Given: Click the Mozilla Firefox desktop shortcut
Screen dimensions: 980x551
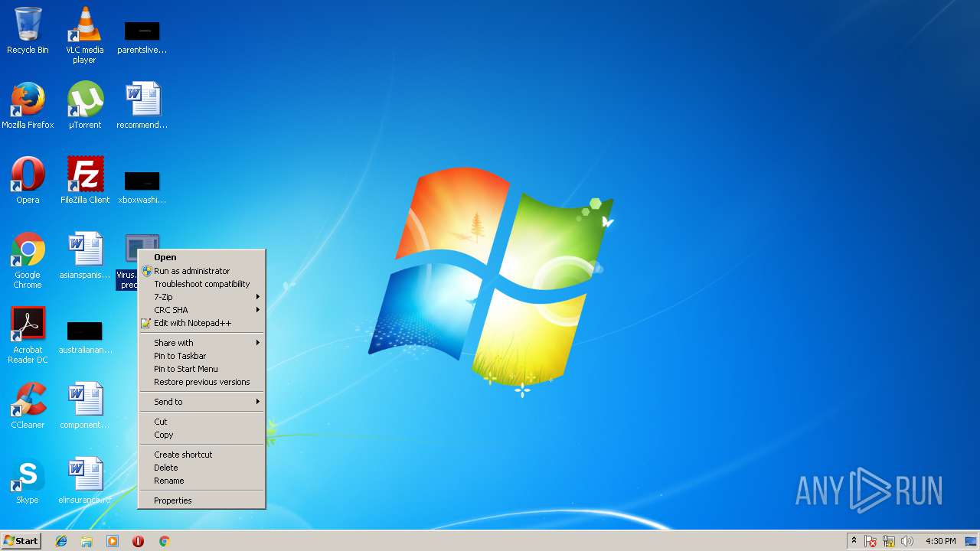Looking at the screenshot, I should tap(28, 106).
